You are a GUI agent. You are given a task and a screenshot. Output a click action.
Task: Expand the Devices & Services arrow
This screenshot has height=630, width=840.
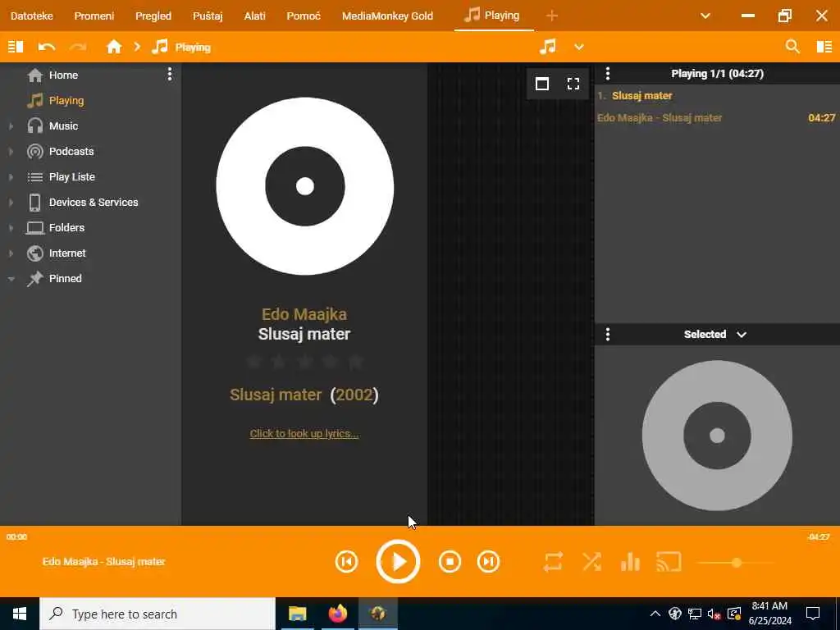coord(11,203)
